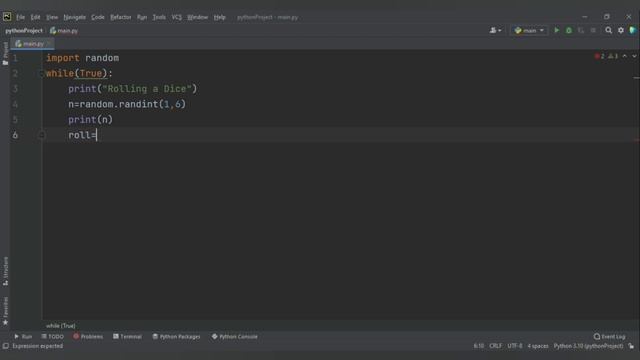Screen dimensions: 640x360
Task: Go to next highlighted error arrow
Action: (634, 56)
